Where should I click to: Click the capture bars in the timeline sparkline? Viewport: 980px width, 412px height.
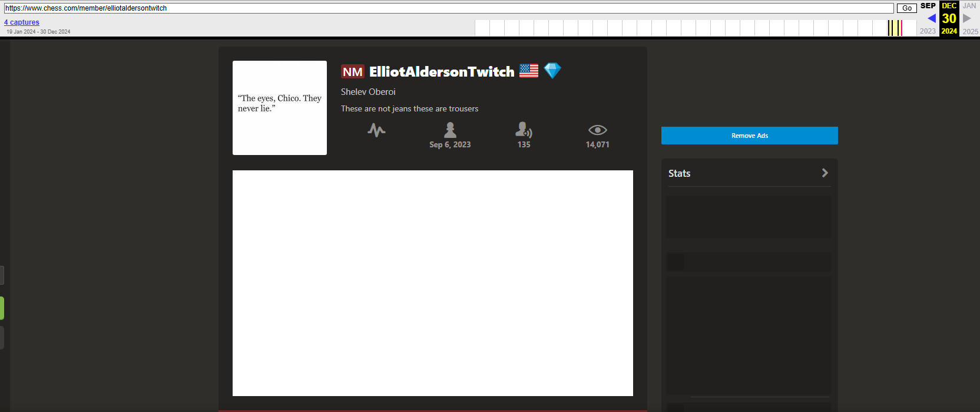point(895,28)
